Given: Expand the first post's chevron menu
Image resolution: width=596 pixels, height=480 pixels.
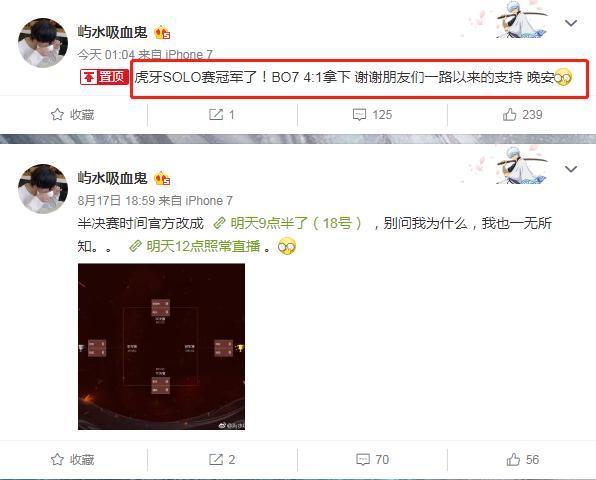Looking at the screenshot, I should tap(571, 24).
